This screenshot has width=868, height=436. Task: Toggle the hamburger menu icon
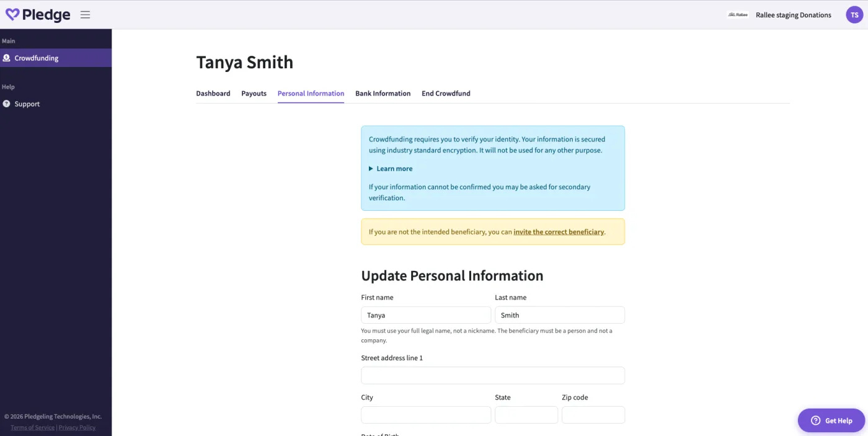[86, 15]
